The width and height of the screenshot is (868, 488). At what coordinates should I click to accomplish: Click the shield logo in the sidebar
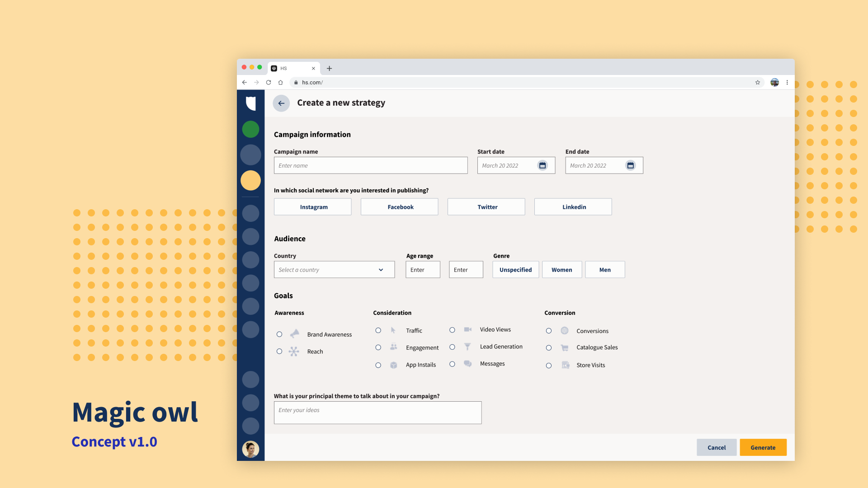[x=251, y=103]
